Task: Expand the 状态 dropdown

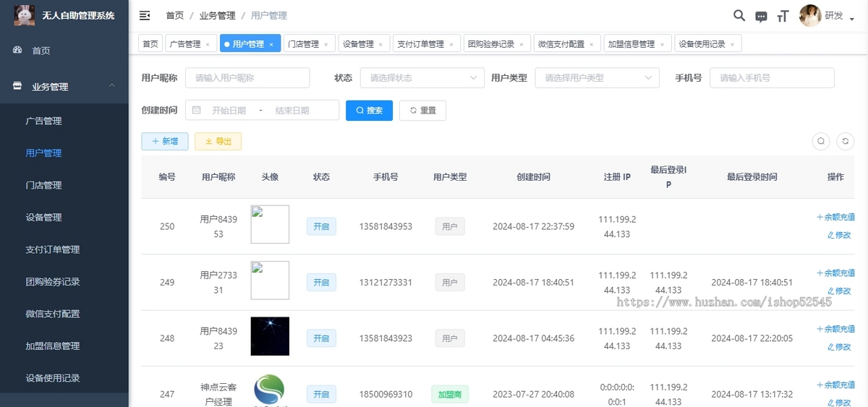Action: click(x=422, y=77)
